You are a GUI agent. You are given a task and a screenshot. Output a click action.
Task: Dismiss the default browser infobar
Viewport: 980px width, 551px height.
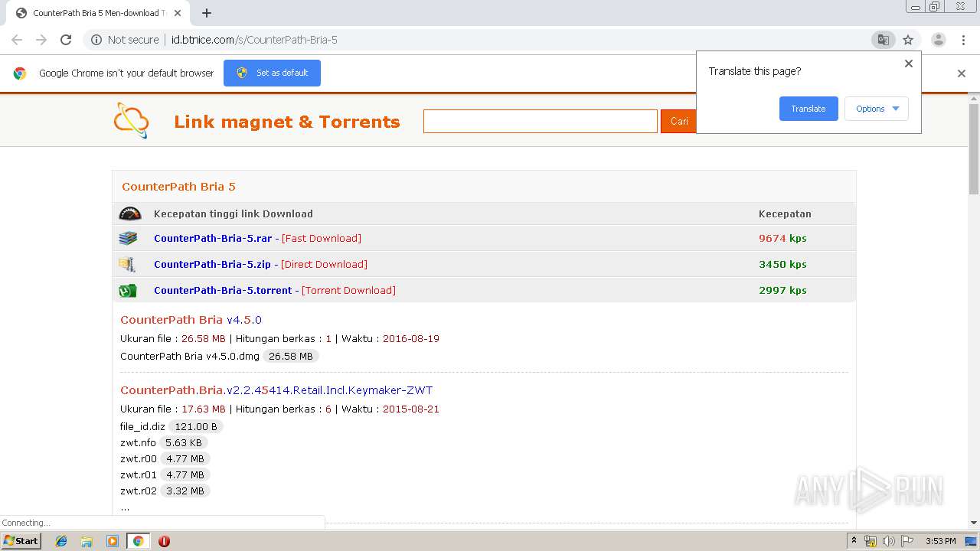pos(962,73)
